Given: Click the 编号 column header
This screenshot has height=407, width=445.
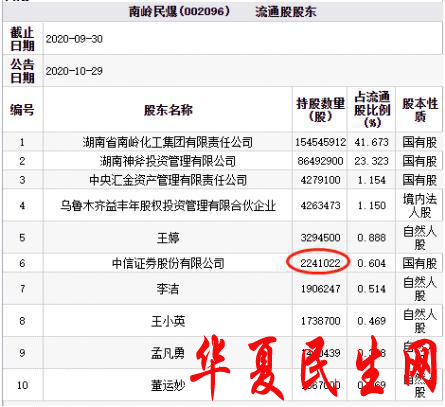Looking at the screenshot, I should tap(22, 110).
